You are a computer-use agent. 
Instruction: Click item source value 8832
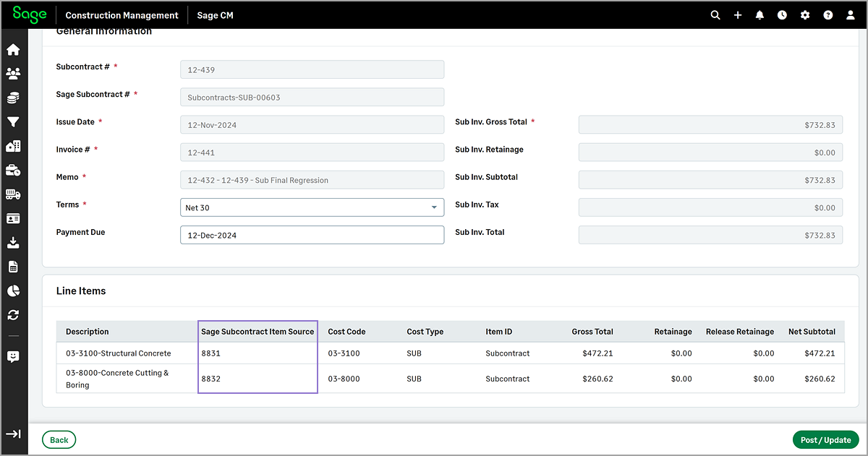point(210,379)
